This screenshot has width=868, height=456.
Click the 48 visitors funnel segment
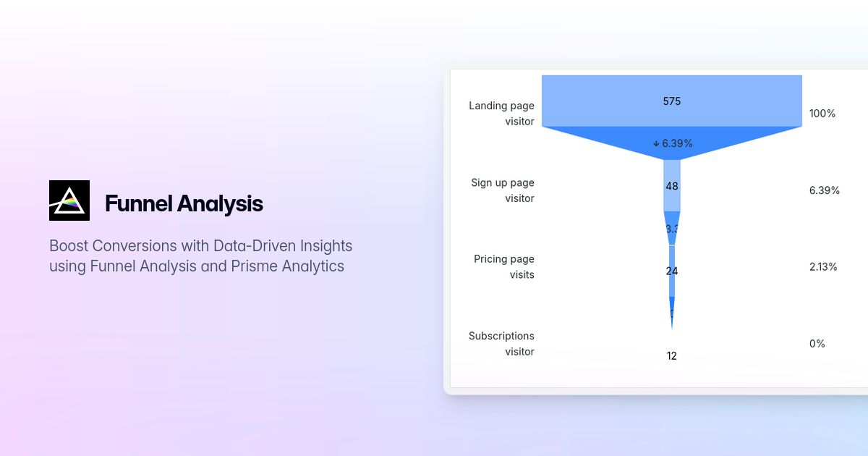[672, 186]
